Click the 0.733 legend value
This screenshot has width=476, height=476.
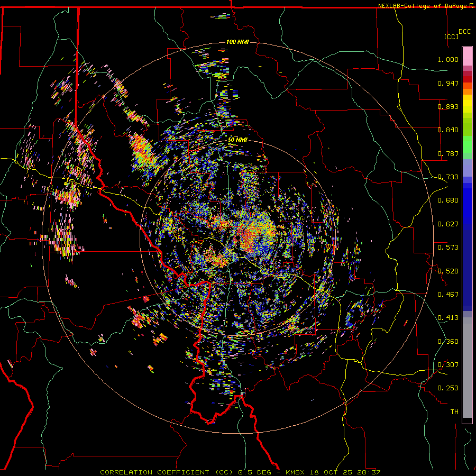point(448,177)
